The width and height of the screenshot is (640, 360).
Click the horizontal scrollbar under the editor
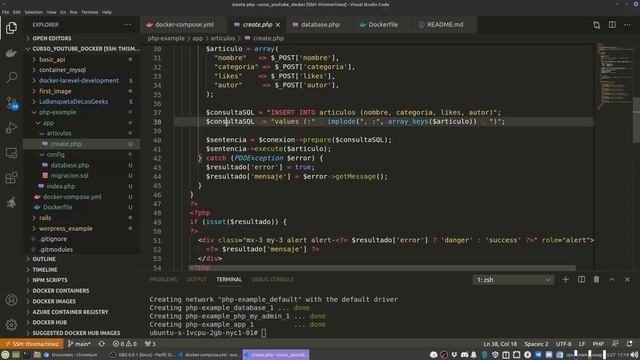coord(382,268)
